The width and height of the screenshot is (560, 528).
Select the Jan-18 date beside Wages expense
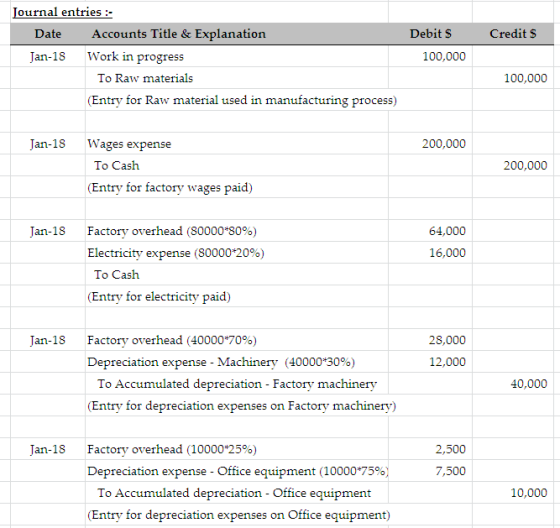point(48,144)
